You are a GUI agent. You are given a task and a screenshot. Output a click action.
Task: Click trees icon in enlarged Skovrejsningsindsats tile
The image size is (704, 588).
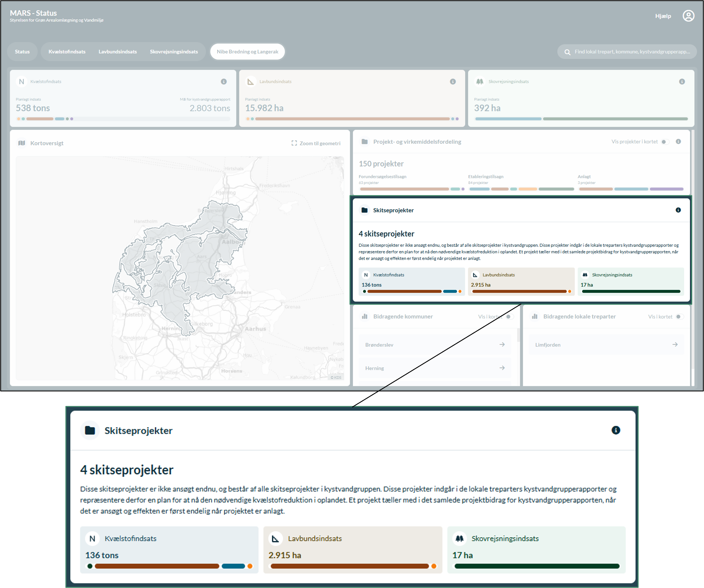pos(459,538)
